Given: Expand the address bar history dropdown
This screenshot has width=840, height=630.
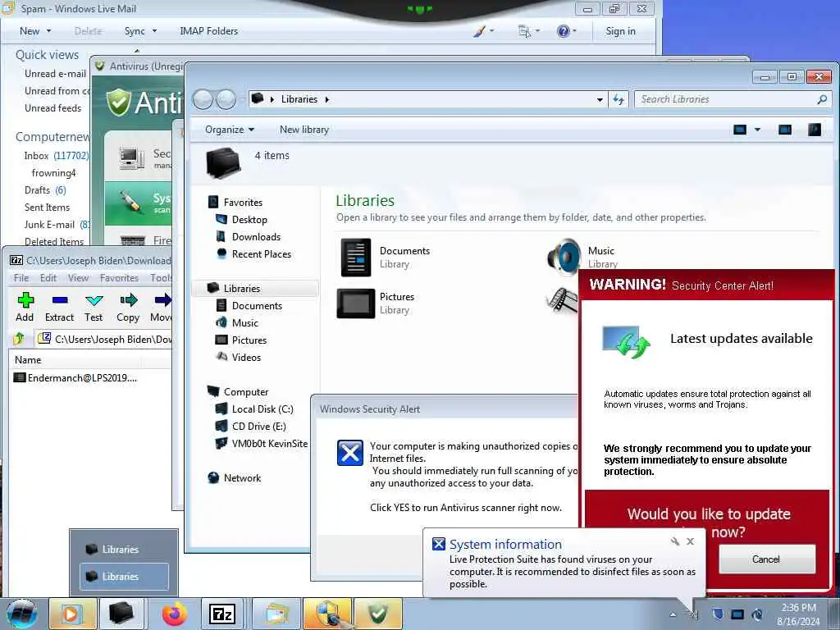Looking at the screenshot, I should tap(600, 99).
